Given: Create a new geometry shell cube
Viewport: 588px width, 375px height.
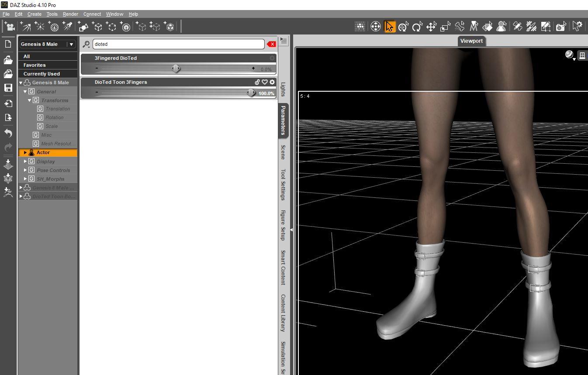Looking at the screenshot, I should pos(169,27).
